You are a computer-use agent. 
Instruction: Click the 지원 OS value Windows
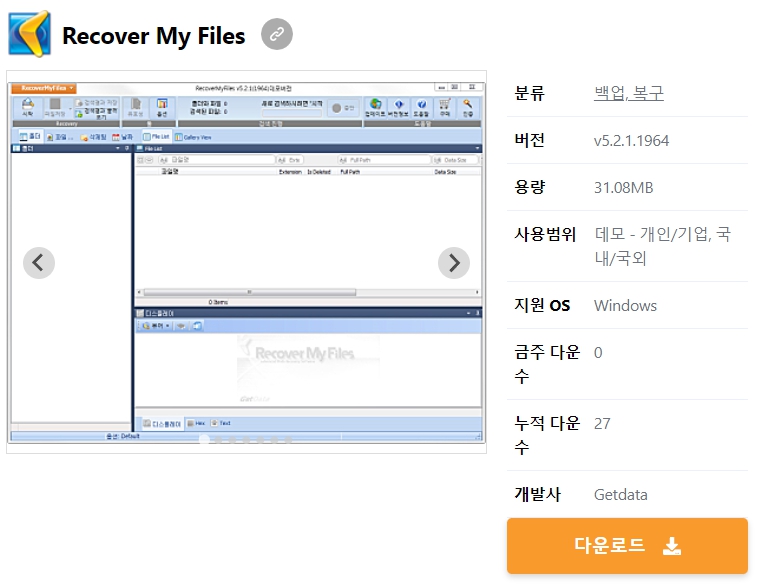click(625, 306)
